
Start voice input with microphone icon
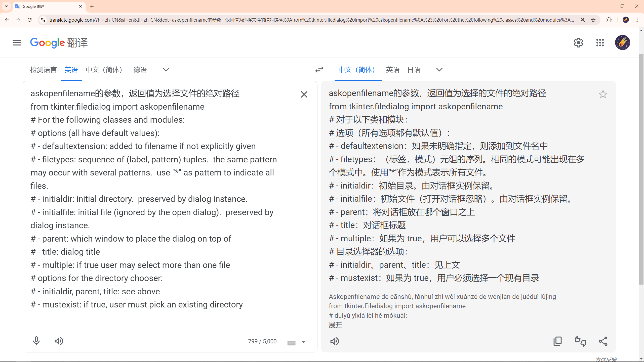36,341
